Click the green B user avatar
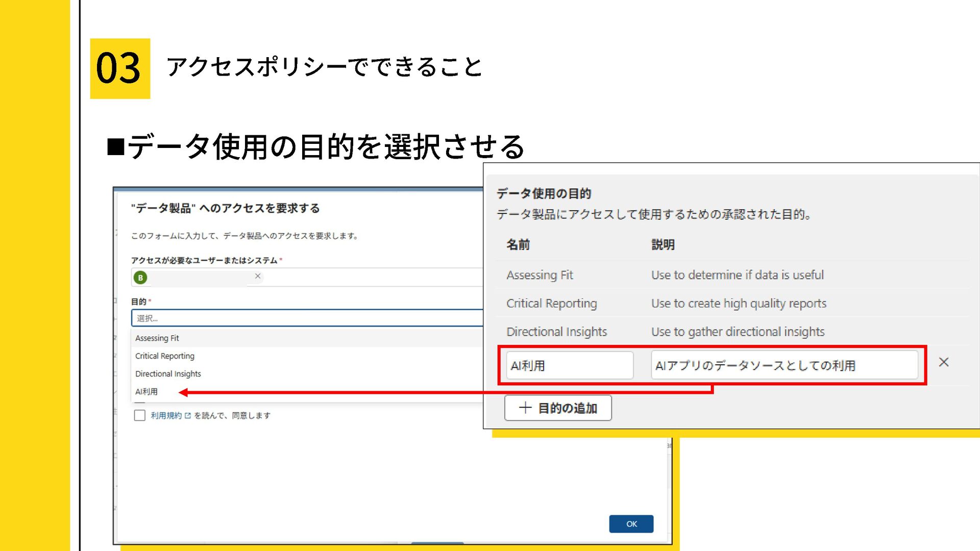The width and height of the screenshot is (980, 551). (x=140, y=278)
